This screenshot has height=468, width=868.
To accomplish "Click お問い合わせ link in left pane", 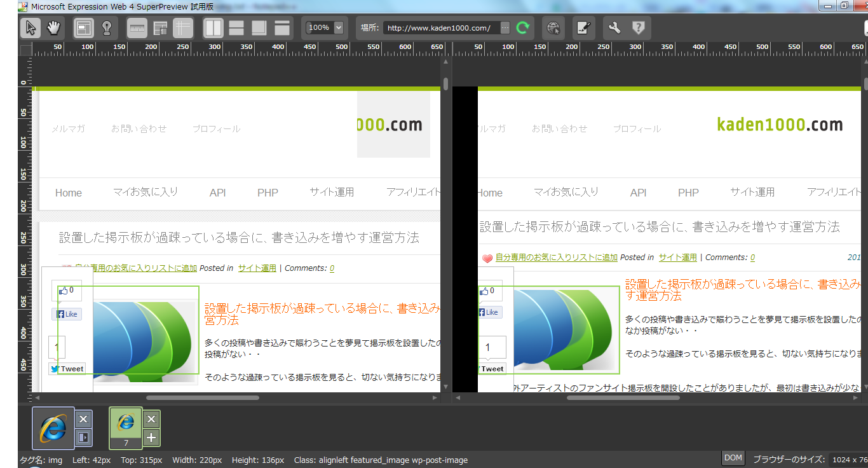I will [x=139, y=128].
